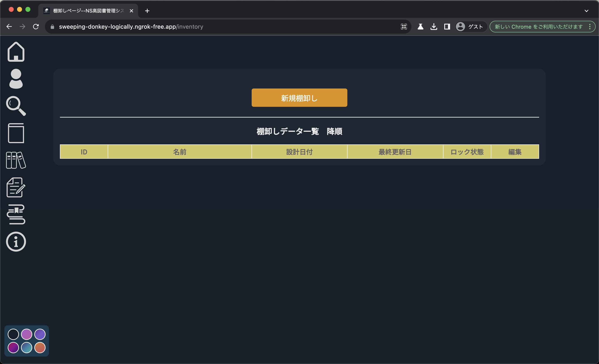Expand the Chrome tab search chevron

[x=586, y=11]
